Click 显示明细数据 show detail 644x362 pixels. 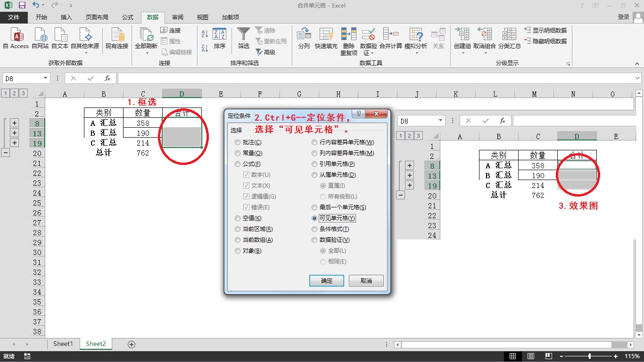[x=545, y=30]
